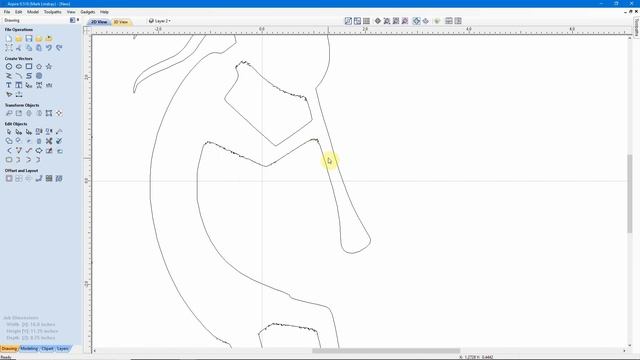
Task: Select the Node Editing tool
Action: [x=19, y=132]
